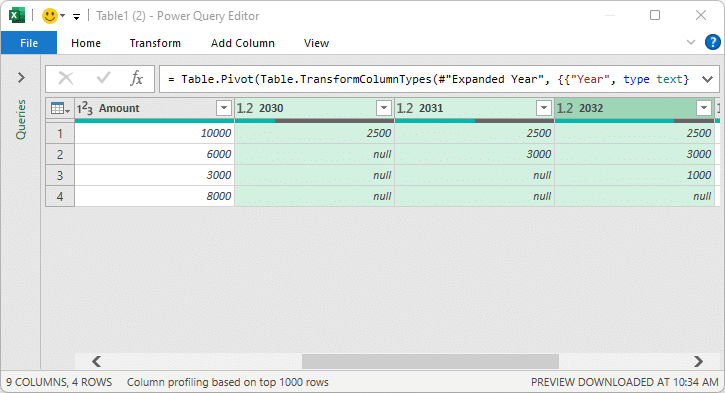This screenshot has height=393, width=725.
Task: Open the 2031 column filter dropdown
Action: coord(544,108)
